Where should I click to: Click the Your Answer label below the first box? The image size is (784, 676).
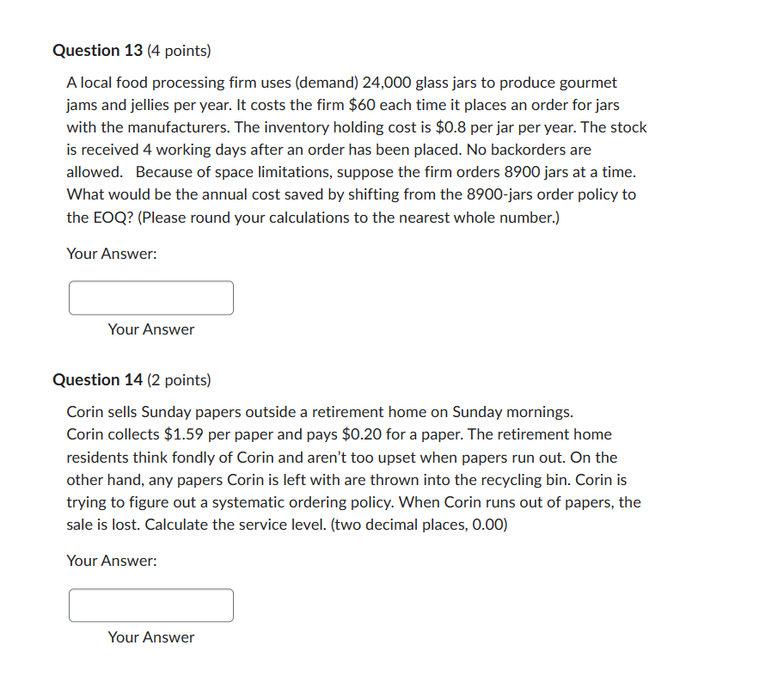150,329
